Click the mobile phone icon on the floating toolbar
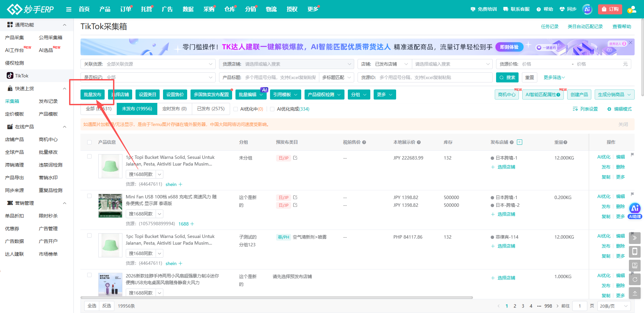644x313 pixels. (x=635, y=252)
